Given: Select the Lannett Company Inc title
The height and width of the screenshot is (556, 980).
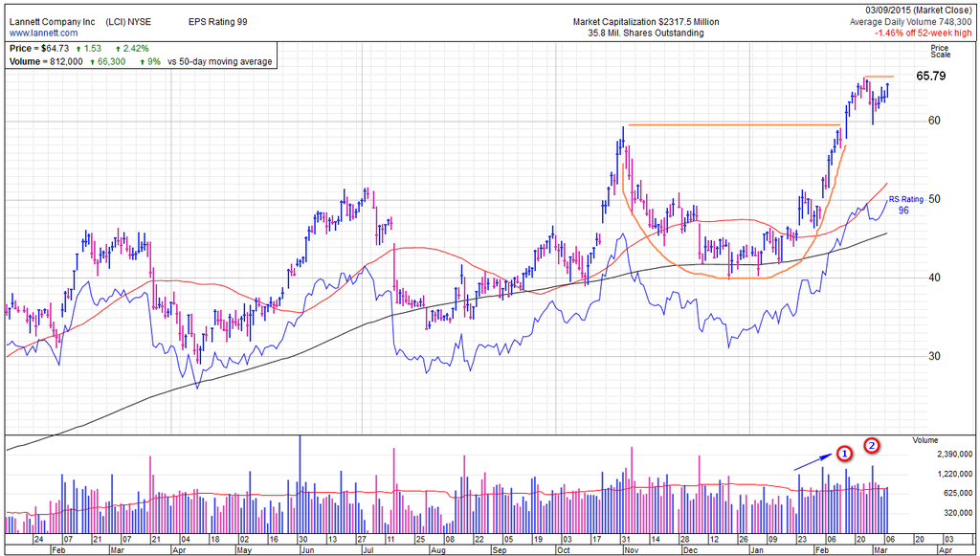Looking at the screenshot, I should point(53,22).
